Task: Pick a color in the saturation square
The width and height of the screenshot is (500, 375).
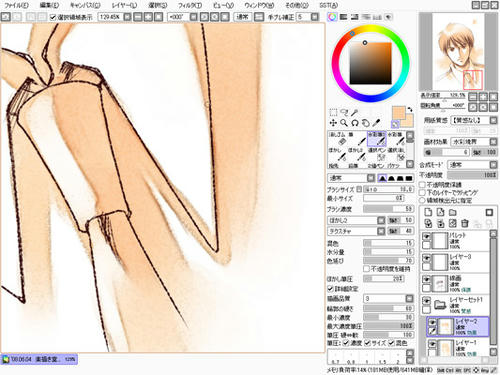Action: 370,63
